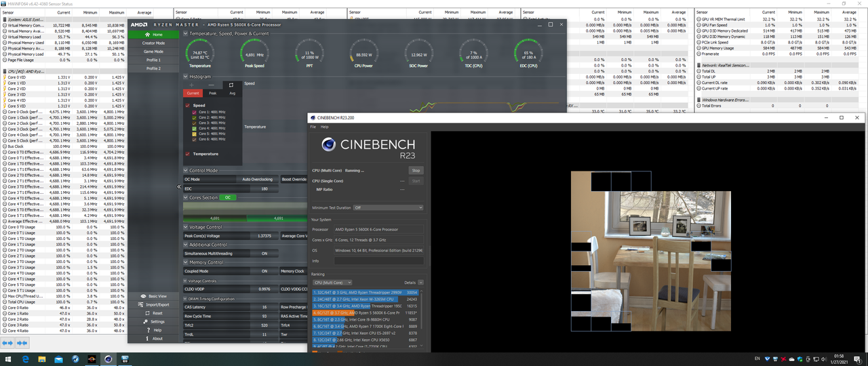Open Ryzen Master Help
868x366 pixels.
tap(153, 330)
